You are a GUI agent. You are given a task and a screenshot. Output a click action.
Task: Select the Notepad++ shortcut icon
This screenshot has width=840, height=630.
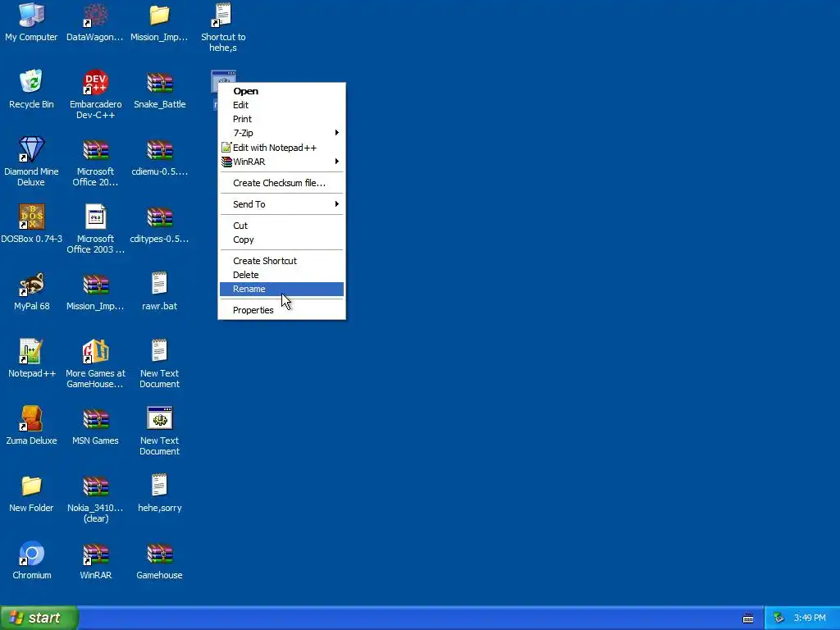coord(32,352)
